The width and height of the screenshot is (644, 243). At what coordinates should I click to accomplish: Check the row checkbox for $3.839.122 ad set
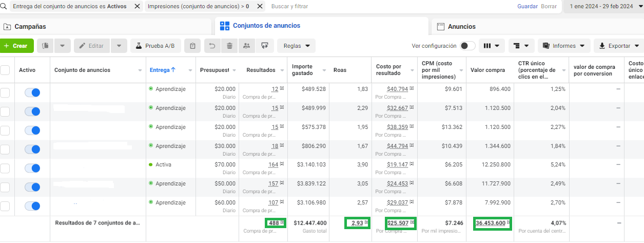[x=5, y=188]
